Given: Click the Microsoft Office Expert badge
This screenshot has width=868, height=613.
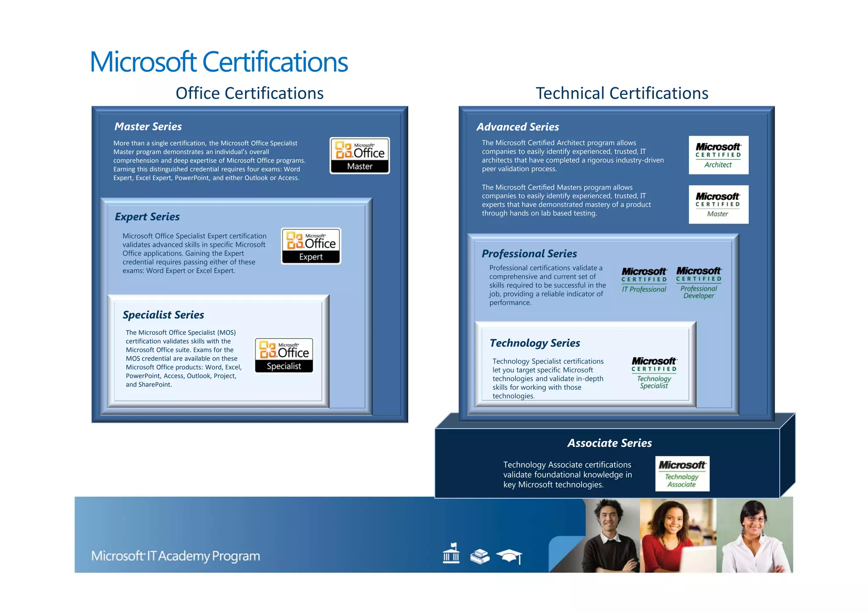Looking at the screenshot, I should [311, 246].
